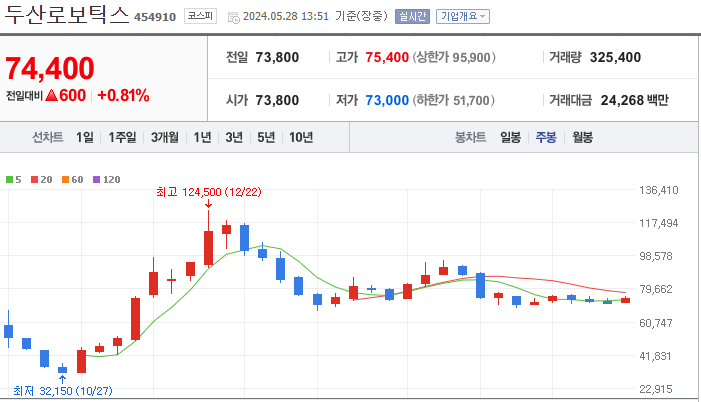Click the stock code 454910
Image resolution: width=701 pixels, height=402 pixels.
[x=155, y=17]
